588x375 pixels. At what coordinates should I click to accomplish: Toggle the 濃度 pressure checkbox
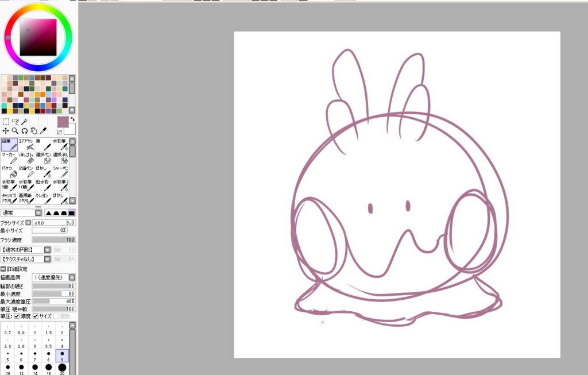tap(17, 316)
